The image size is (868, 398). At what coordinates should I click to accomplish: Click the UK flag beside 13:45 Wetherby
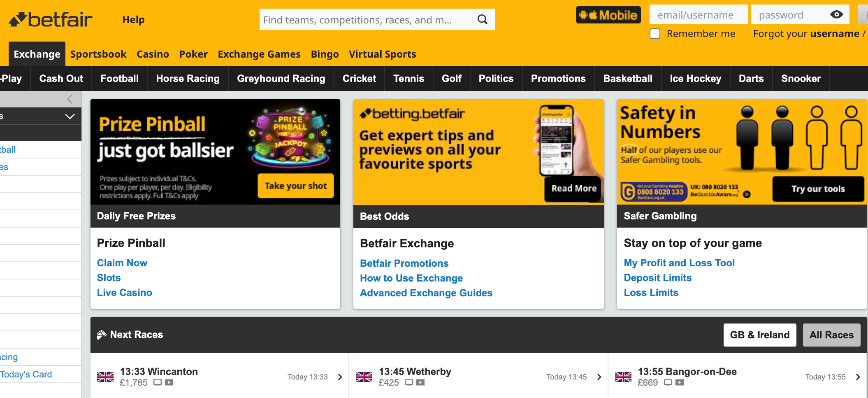tap(364, 377)
